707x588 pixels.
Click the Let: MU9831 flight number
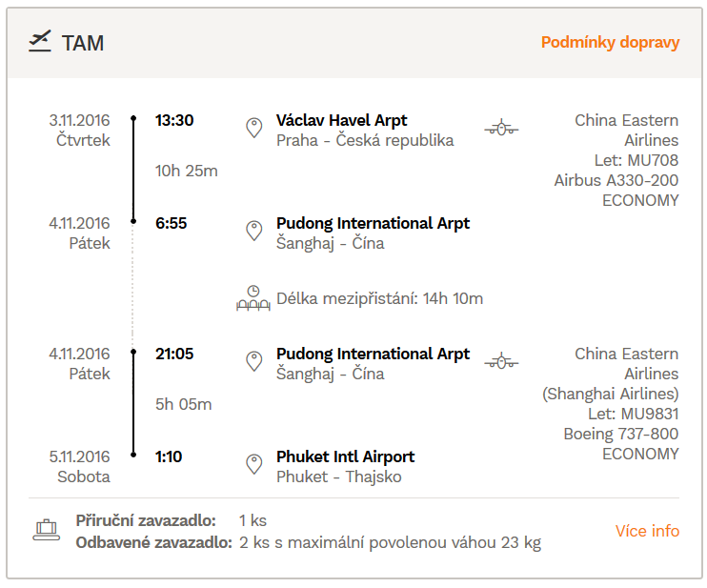click(x=633, y=414)
